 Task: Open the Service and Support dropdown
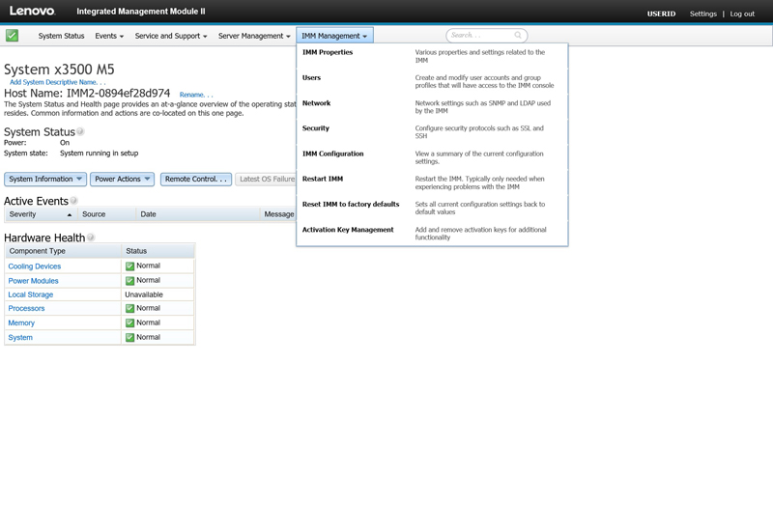pos(171,36)
